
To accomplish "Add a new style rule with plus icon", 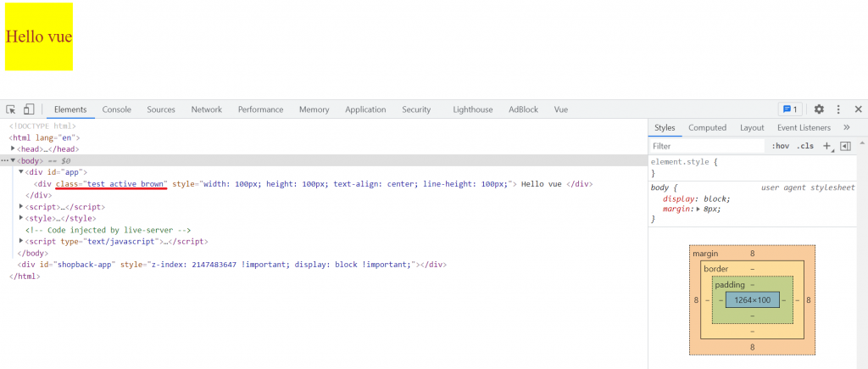I will point(827,146).
